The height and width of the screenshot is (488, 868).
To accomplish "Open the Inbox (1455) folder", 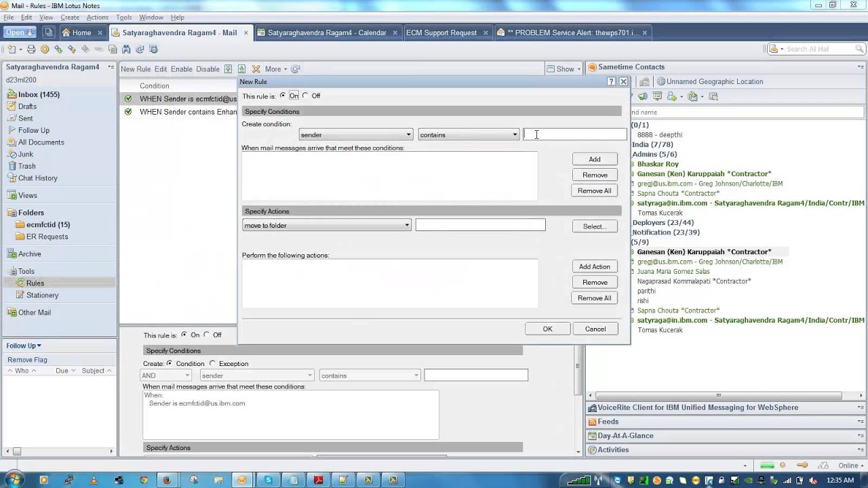I will tap(39, 95).
